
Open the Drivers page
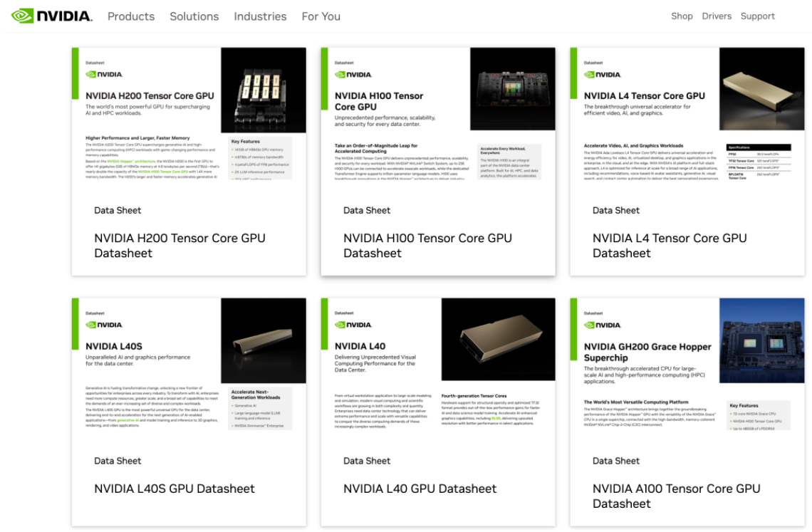point(717,16)
